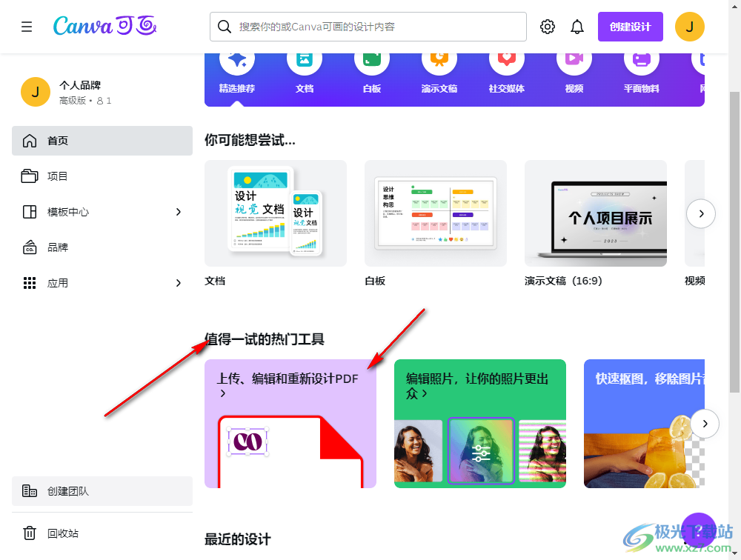Open the 白板 design thumbnail
This screenshot has height=560, width=741.
pos(435,213)
